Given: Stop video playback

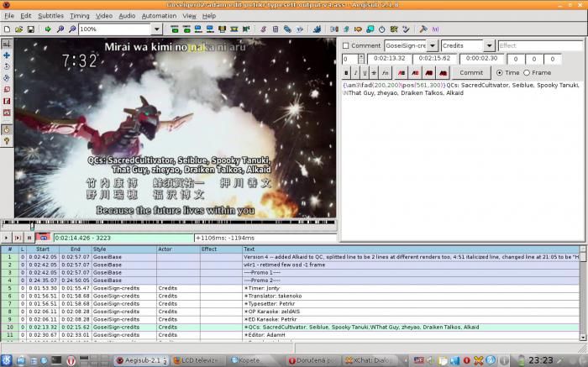Looking at the screenshot, I should tap(29, 238).
